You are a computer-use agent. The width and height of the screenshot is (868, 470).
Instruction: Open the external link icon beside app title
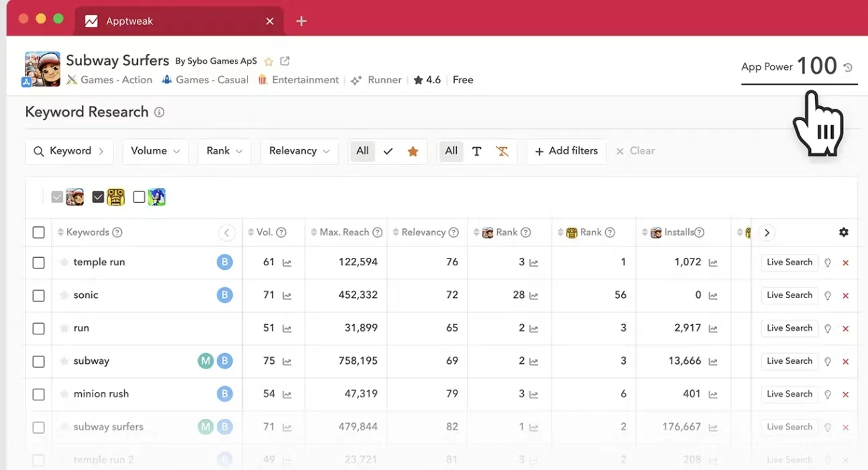point(285,61)
